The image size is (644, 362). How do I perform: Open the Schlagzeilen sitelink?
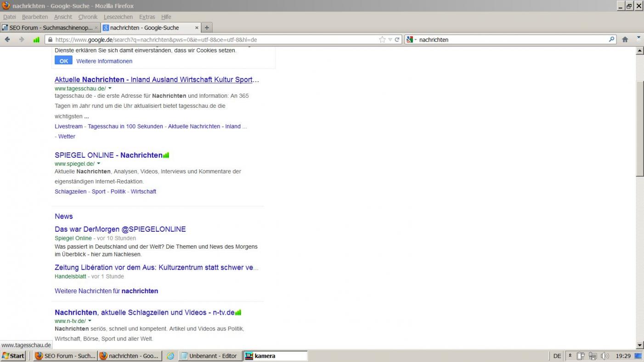pyautogui.click(x=70, y=191)
